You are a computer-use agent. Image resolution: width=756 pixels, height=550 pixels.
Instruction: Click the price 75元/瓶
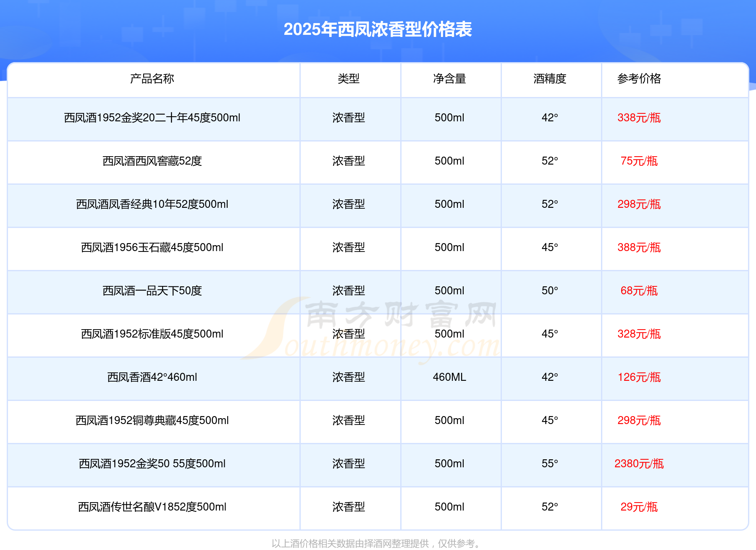tap(639, 161)
